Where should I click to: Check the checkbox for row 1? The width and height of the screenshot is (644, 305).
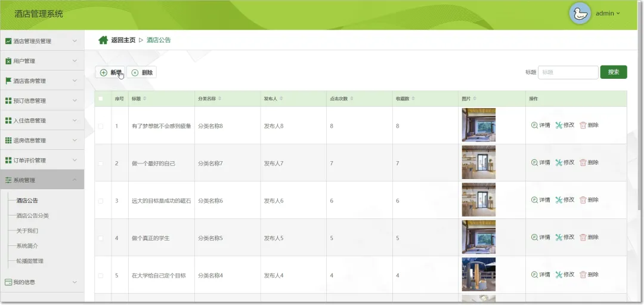click(101, 126)
